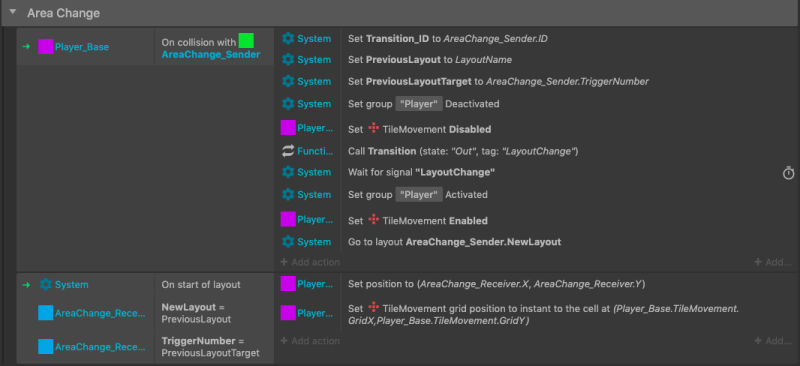Click System gear icon in On start of layout
This screenshot has width=800, height=366.
[x=45, y=284]
